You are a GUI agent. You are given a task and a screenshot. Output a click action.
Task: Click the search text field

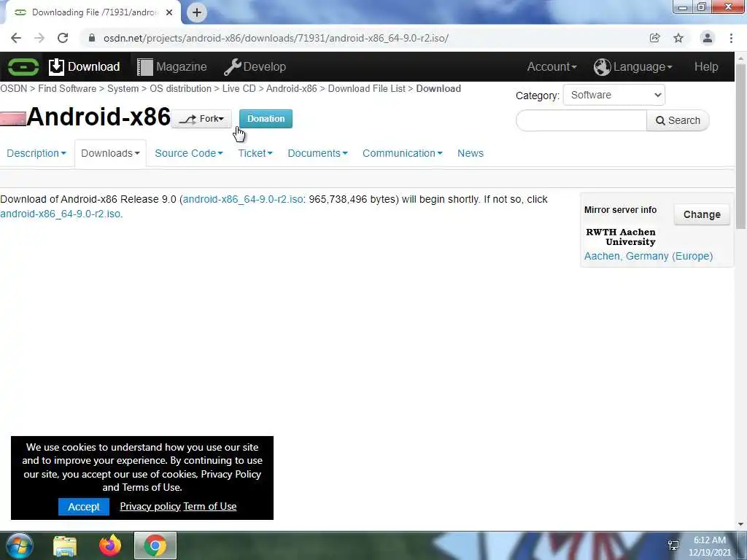pos(581,120)
